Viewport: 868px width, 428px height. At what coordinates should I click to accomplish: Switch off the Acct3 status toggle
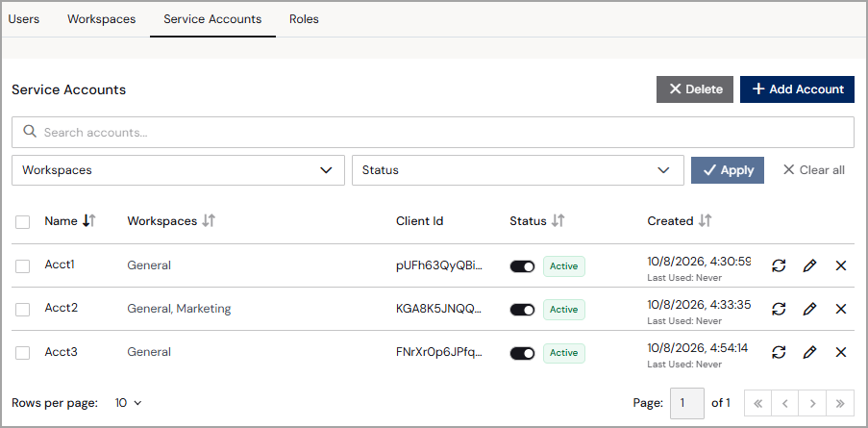[522, 353]
